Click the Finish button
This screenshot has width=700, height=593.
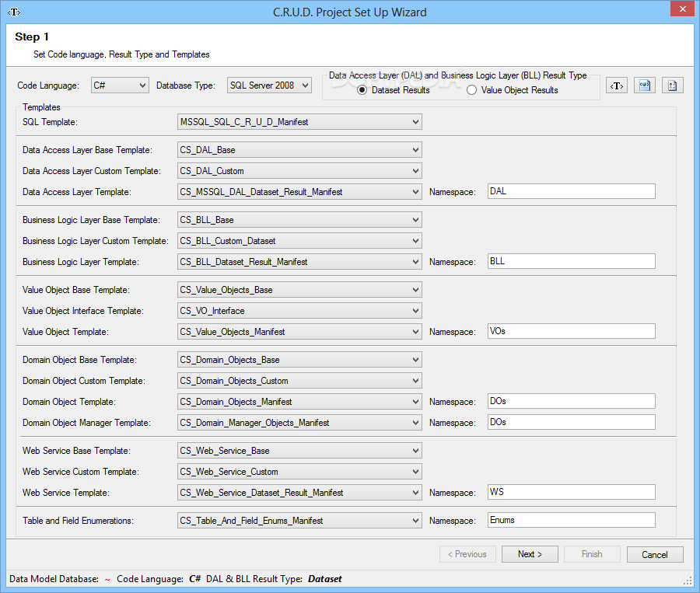[592, 554]
